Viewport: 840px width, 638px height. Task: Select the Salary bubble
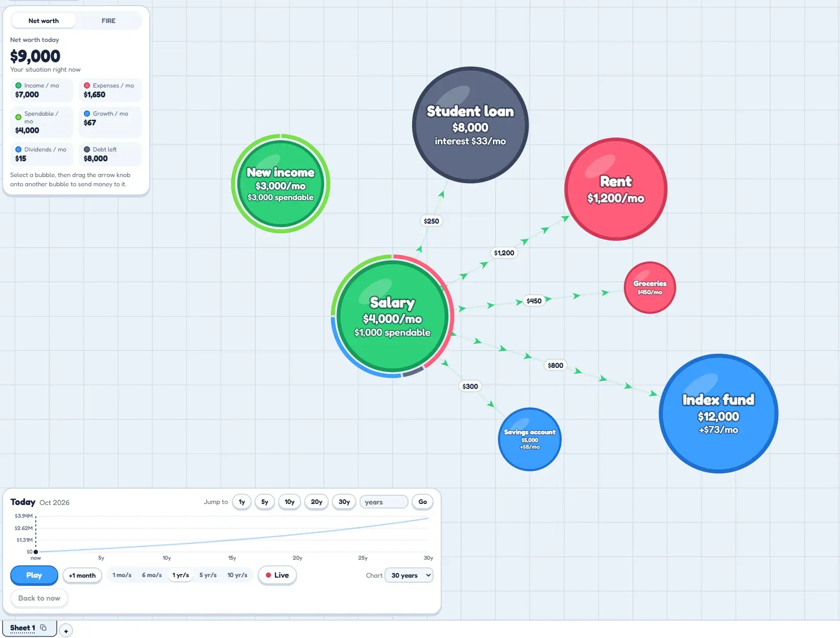pos(392,316)
